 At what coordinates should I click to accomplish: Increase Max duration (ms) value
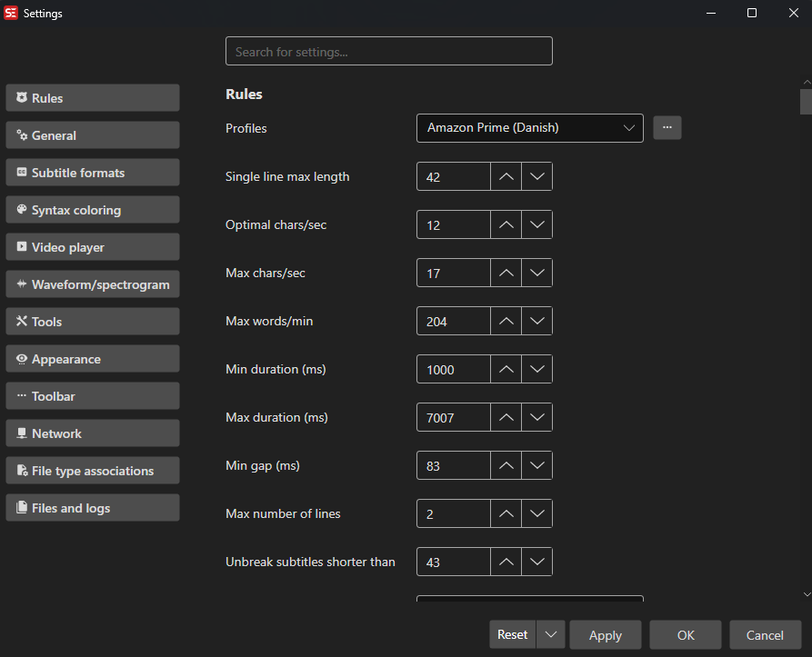click(x=506, y=417)
